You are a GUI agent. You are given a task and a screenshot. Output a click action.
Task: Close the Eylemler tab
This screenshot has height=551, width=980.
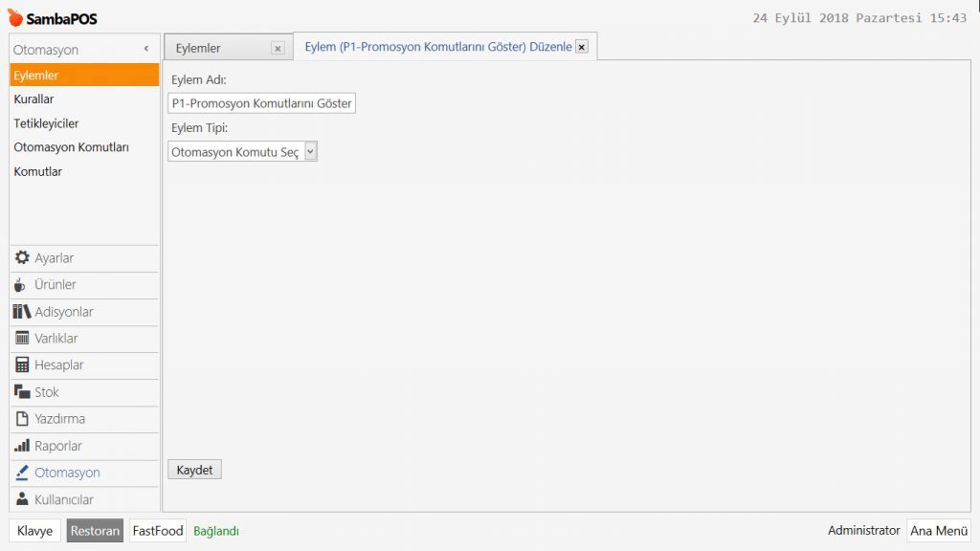point(278,48)
